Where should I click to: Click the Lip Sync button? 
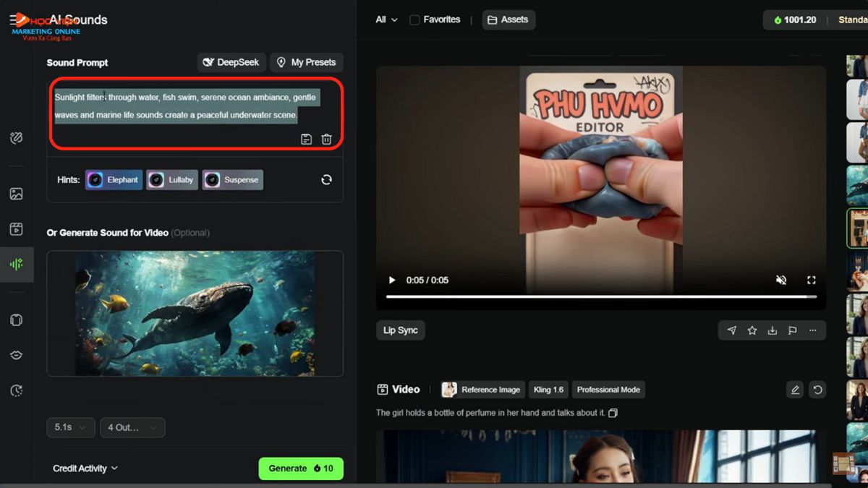coord(401,330)
